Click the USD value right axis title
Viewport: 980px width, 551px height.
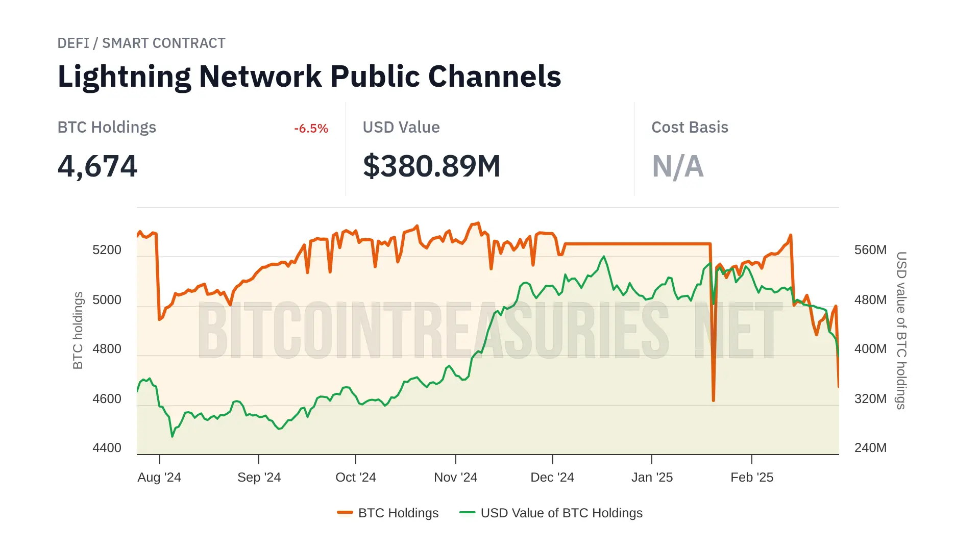click(901, 330)
